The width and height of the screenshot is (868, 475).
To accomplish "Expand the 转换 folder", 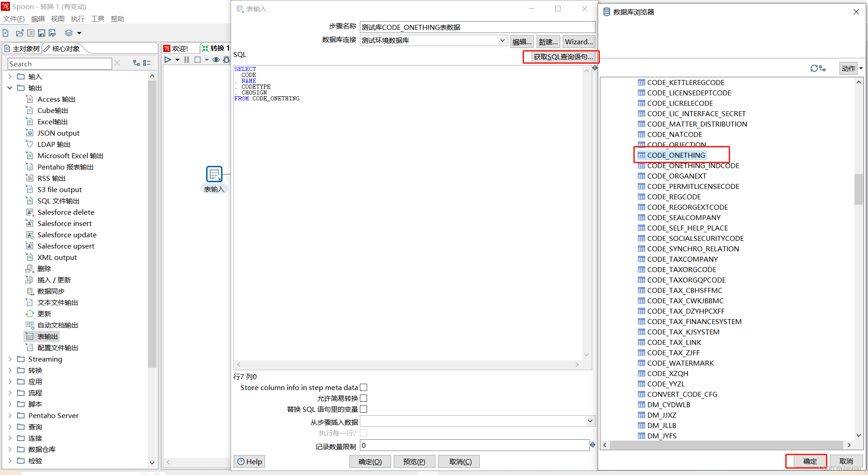I will click(10, 370).
